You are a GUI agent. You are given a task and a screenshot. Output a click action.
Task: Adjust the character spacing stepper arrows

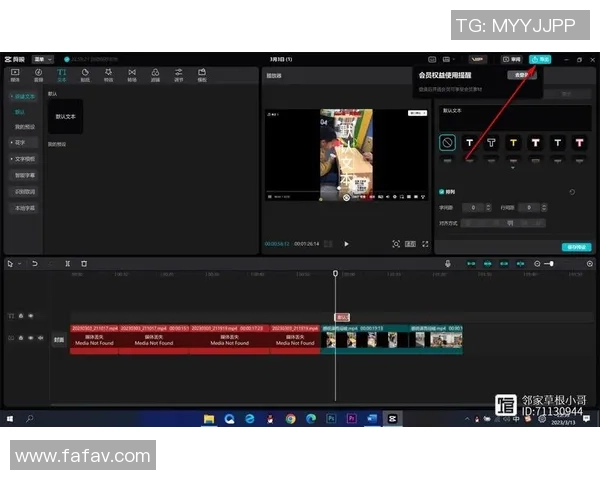(x=488, y=207)
